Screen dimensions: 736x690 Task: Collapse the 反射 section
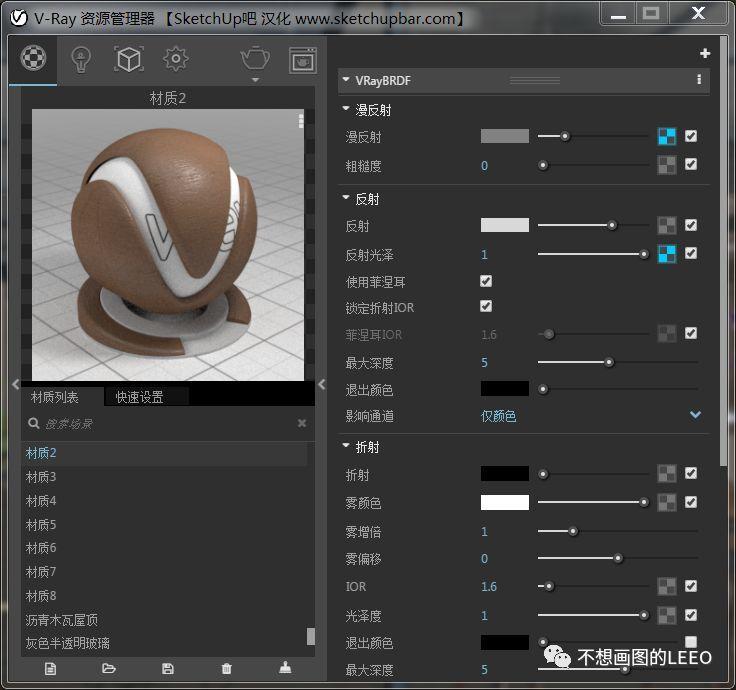tap(346, 198)
